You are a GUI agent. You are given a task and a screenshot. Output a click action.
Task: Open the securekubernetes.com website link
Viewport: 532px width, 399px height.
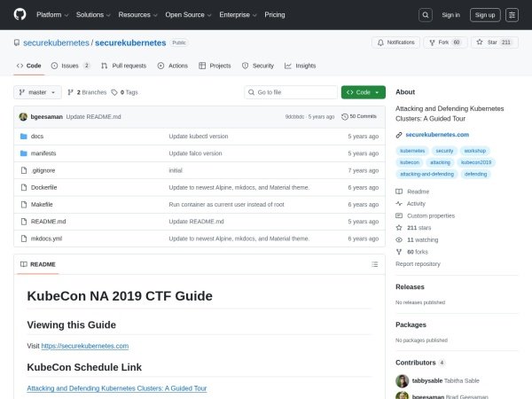437,135
